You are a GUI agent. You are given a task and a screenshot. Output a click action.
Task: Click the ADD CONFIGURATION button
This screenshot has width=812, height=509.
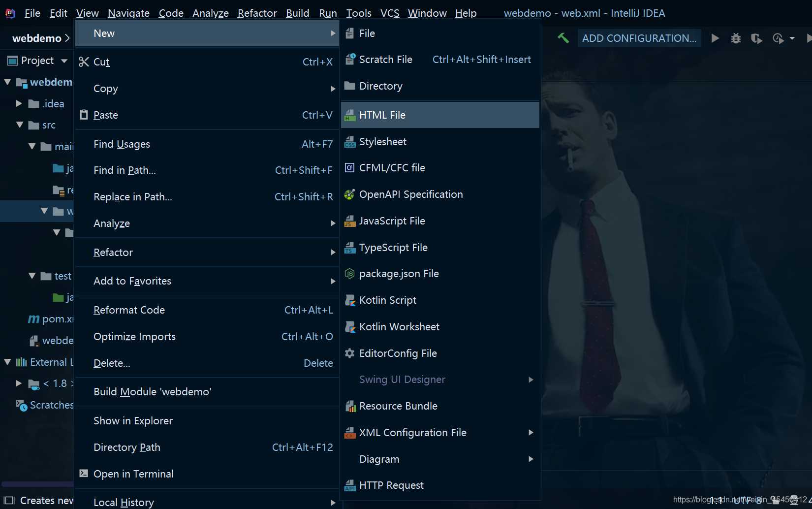coord(639,38)
